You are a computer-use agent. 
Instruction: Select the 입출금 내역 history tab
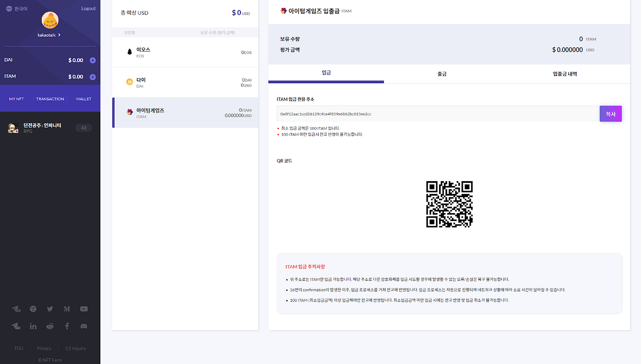pos(565,73)
